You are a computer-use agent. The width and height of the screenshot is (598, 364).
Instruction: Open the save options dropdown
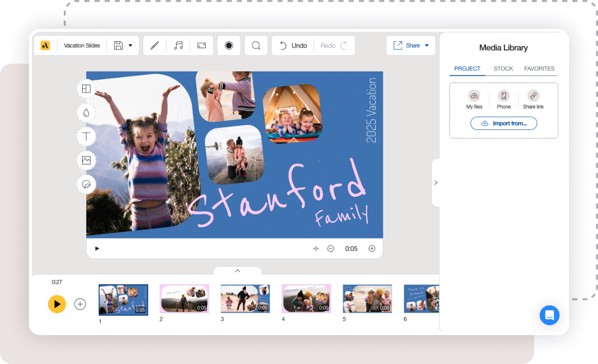(x=131, y=45)
